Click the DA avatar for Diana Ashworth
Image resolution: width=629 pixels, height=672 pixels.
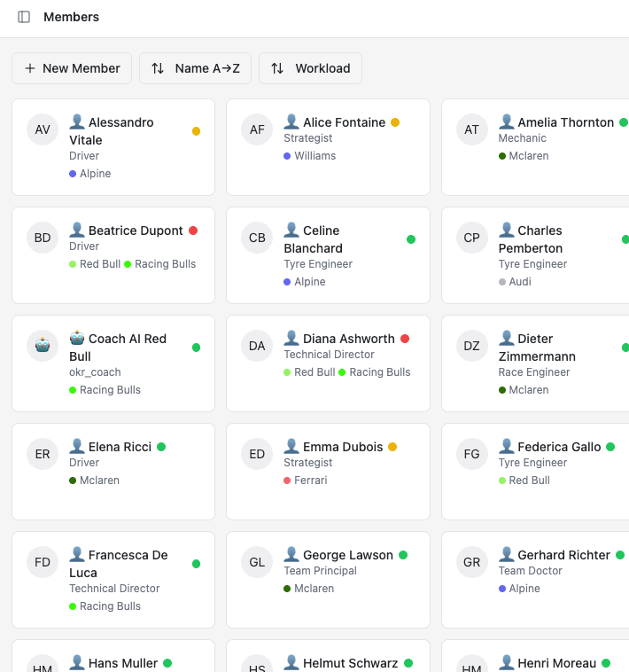(x=257, y=346)
